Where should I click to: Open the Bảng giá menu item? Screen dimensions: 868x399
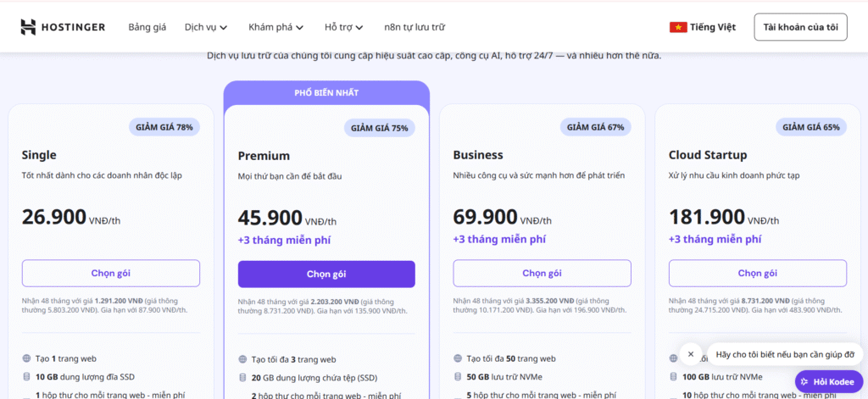pyautogui.click(x=147, y=27)
